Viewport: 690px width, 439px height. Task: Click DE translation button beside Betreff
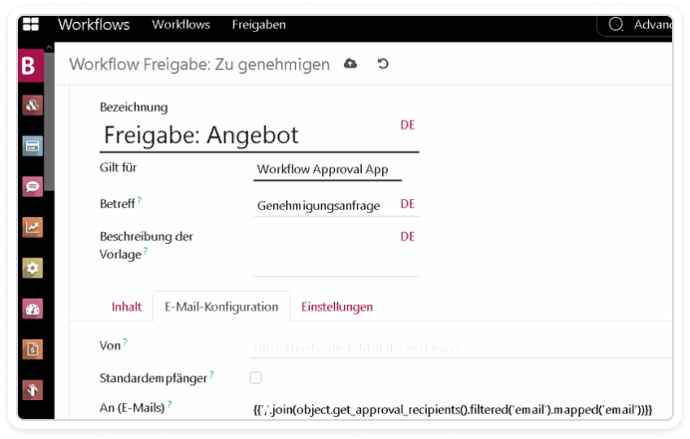pyautogui.click(x=407, y=203)
